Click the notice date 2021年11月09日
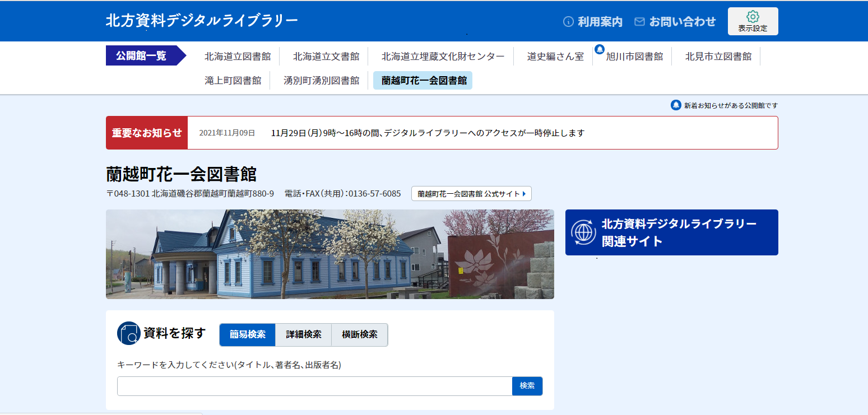The height and width of the screenshot is (415, 868). coord(227,133)
